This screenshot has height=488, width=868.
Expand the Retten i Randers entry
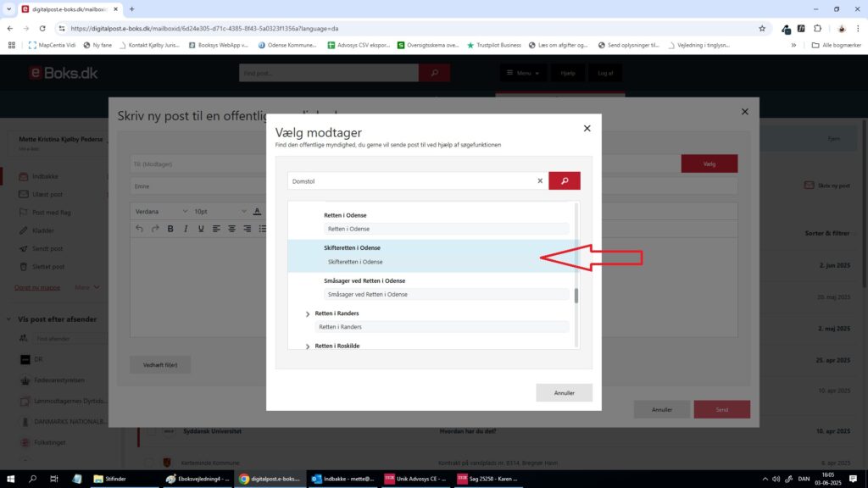[308, 314]
